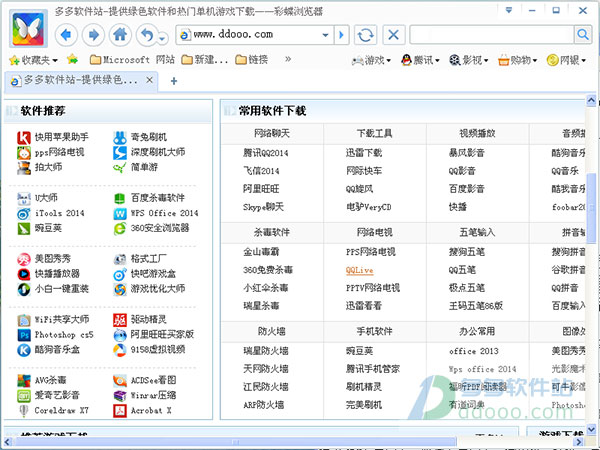The image size is (600, 450).
Task: Click the WPS Office 2014 icon
Action: tap(120, 214)
